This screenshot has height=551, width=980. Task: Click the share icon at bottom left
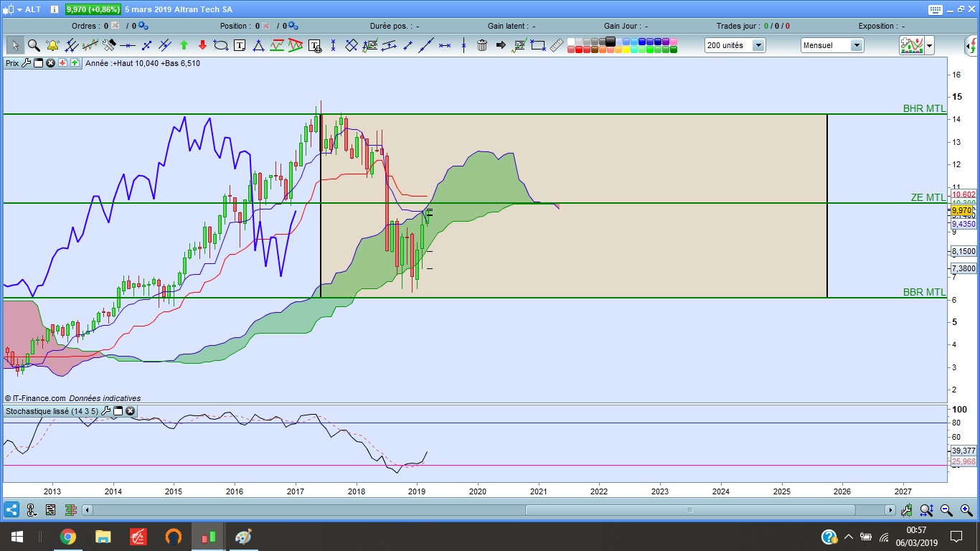pos(11,510)
